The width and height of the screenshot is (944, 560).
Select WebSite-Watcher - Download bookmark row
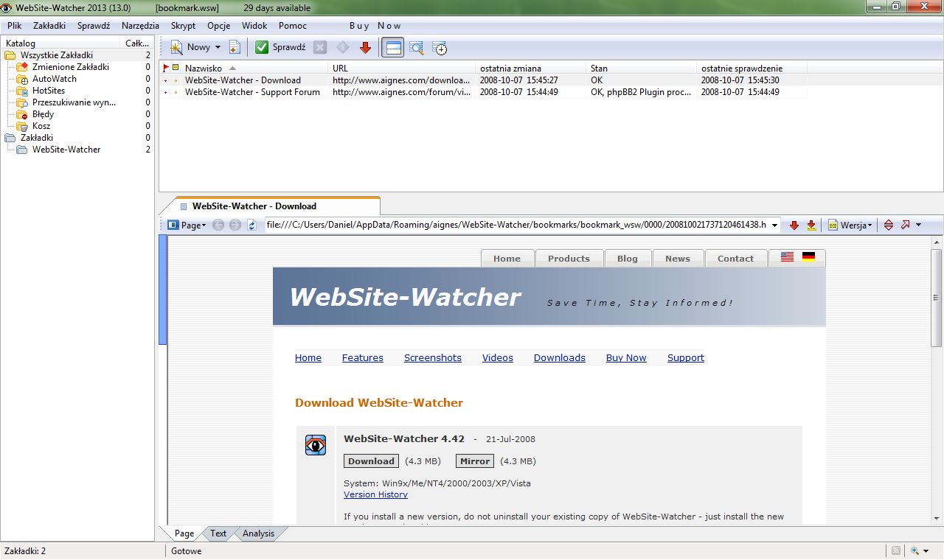pos(484,80)
